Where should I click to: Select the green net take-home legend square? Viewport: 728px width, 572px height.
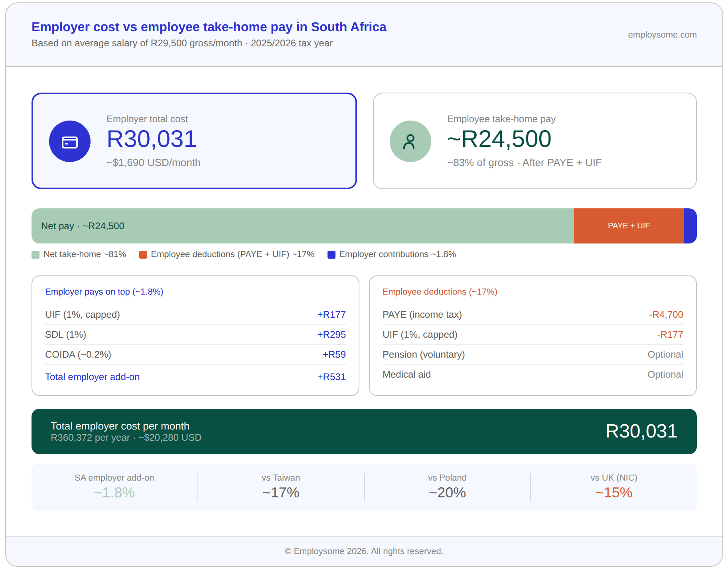35,254
